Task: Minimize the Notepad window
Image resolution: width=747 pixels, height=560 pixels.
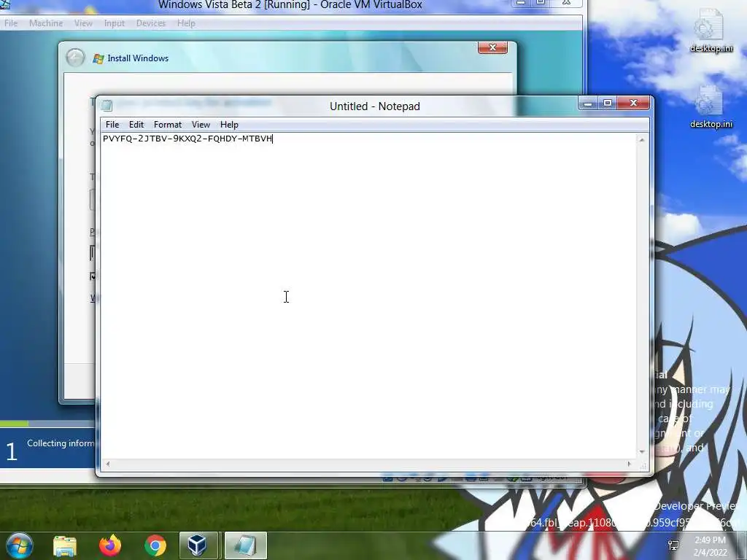Action: click(588, 103)
